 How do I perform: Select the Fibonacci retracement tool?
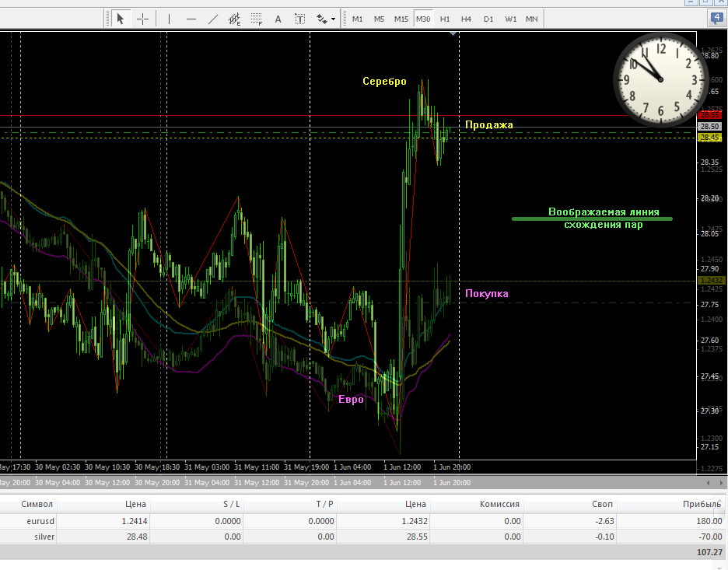(256, 19)
